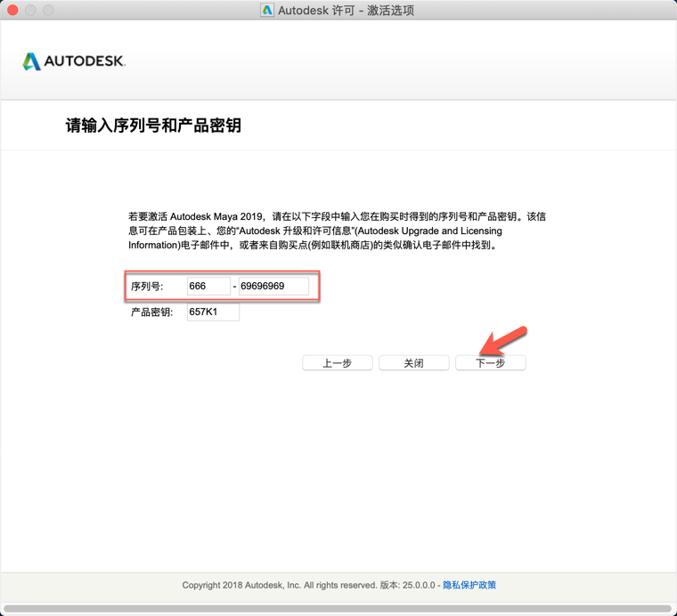Click the Autodesk logo in the header
Screen dimensions: 677x616
(x=74, y=61)
